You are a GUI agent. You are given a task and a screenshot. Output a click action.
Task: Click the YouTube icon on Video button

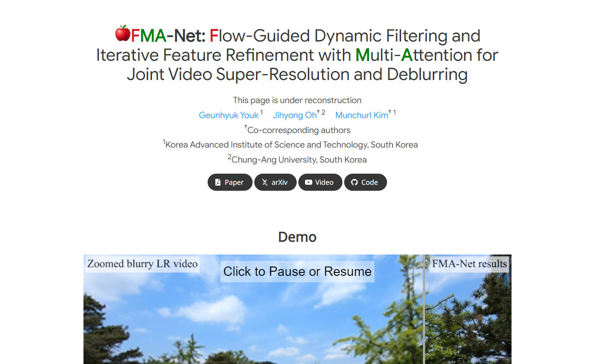tap(308, 182)
